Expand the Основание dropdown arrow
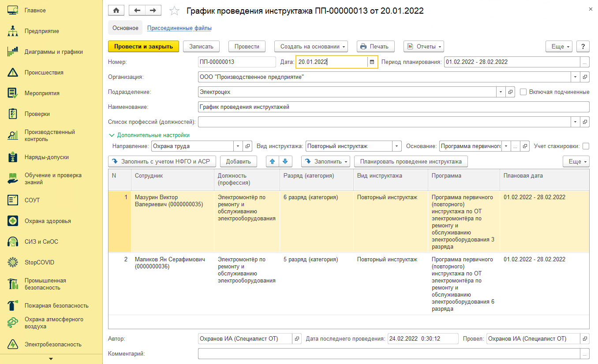This screenshot has width=598, height=364. (506, 146)
